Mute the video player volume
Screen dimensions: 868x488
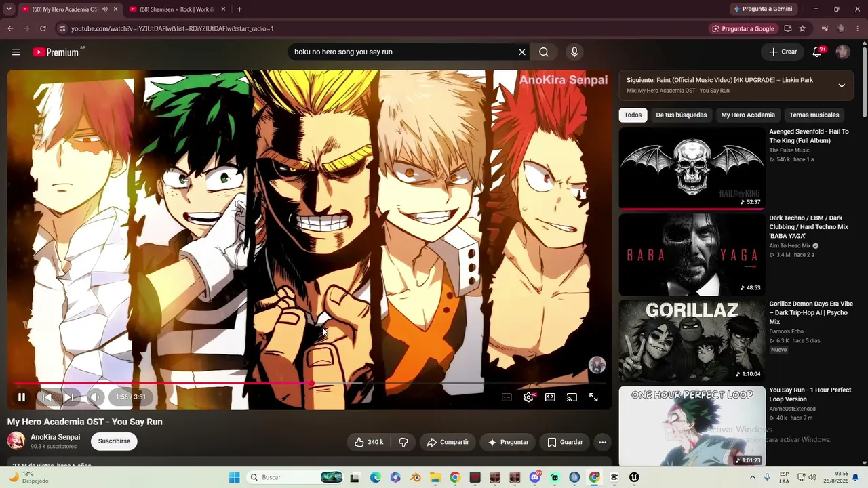95,397
